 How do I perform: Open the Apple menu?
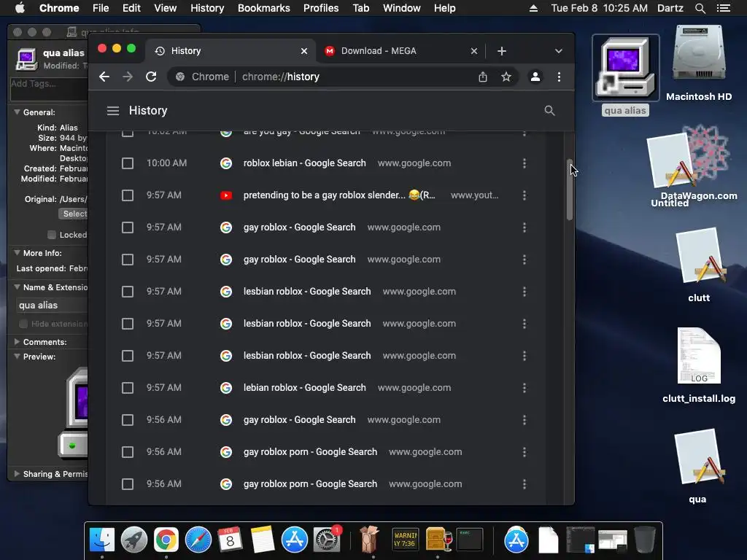click(20, 8)
